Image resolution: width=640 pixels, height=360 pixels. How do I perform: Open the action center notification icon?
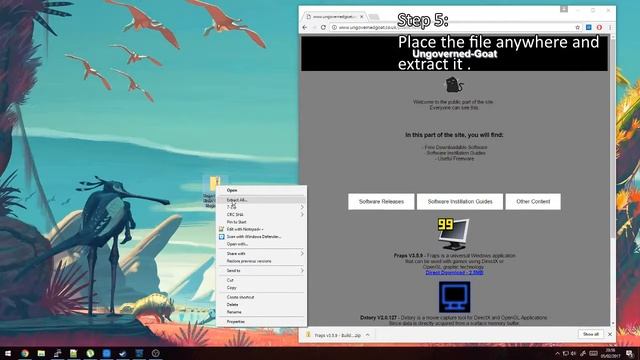[x=629, y=353]
